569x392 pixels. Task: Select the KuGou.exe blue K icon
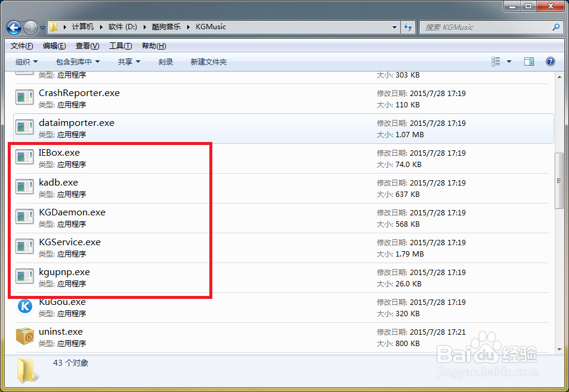coord(24,306)
